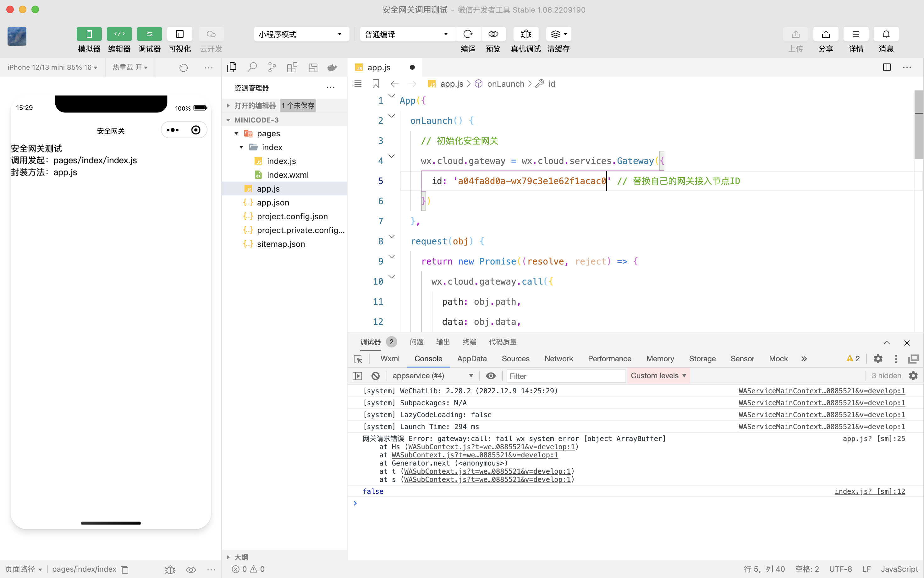The width and height of the screenshot is (924, 578).
Task: Split the editor to the right
Action: pyautogui.click(x=887, y=68)
